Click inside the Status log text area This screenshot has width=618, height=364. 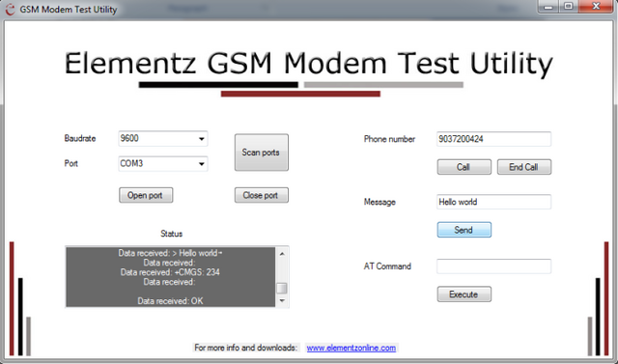[x=170, y=277]
